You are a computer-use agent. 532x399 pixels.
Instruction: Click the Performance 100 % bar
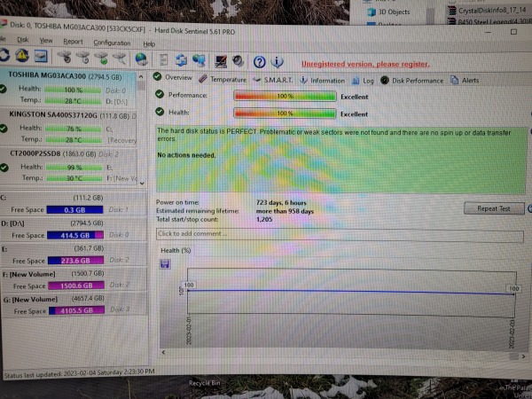coord(285,96)
